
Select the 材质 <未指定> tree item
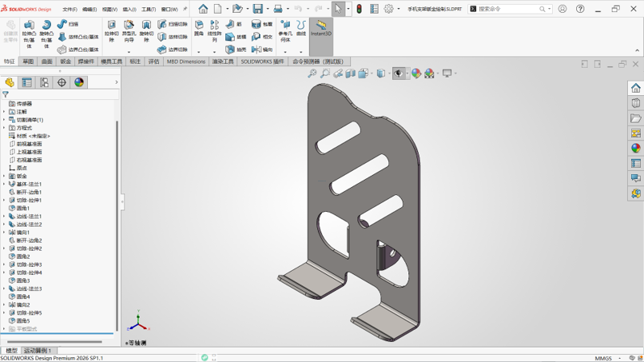pyautogui.click(x=29, y=136)
